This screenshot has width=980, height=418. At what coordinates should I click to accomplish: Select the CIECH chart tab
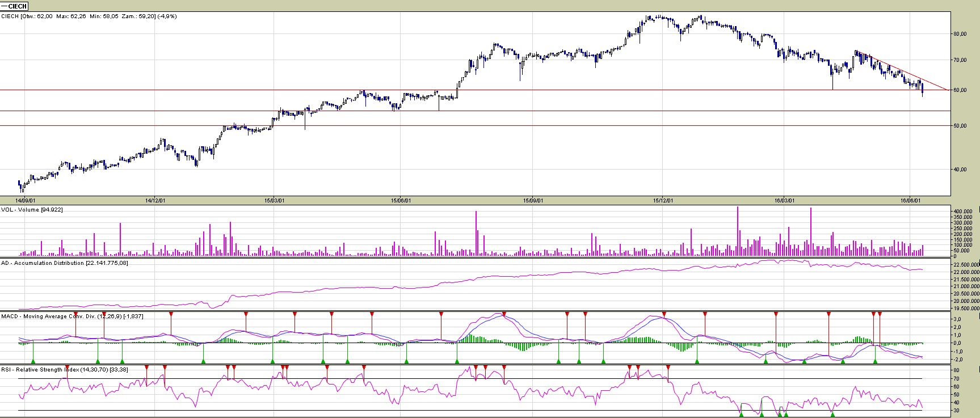(x=14, y=6)
